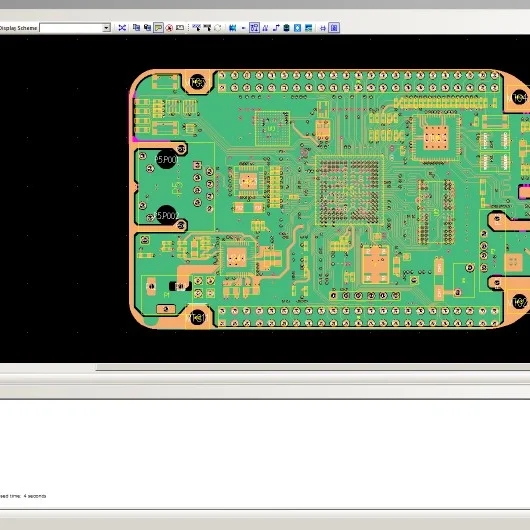Select the bottom-right corner mounting hole

point(520,302)
